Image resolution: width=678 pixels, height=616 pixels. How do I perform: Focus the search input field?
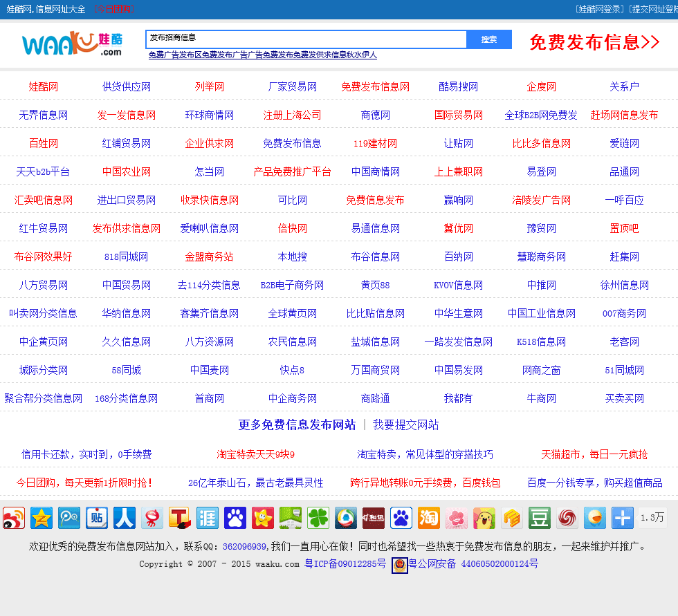pyautogui.click(x=306, y=39)
